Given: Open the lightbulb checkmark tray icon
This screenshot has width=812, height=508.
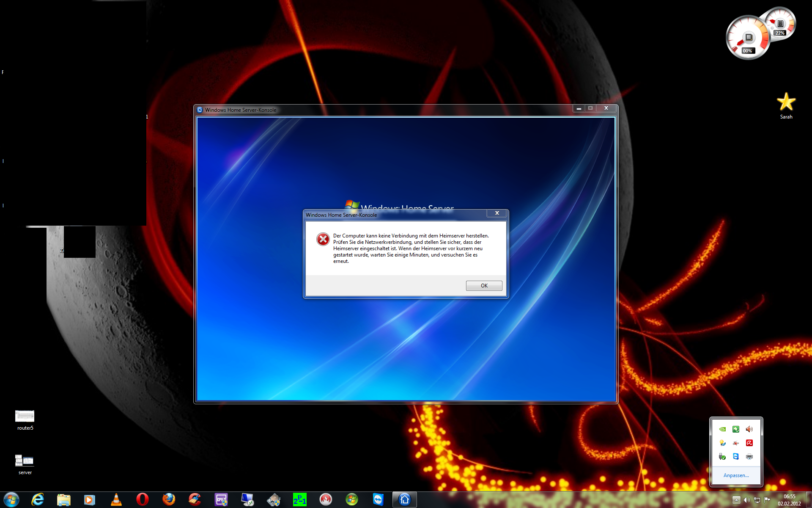Looking at the screenshot, I should 722,443.
